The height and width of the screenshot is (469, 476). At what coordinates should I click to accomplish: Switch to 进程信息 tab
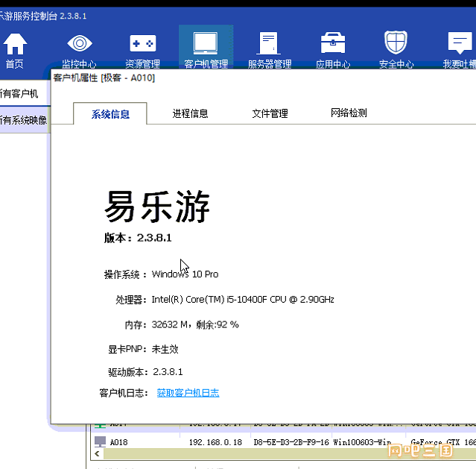pos(190,114)
